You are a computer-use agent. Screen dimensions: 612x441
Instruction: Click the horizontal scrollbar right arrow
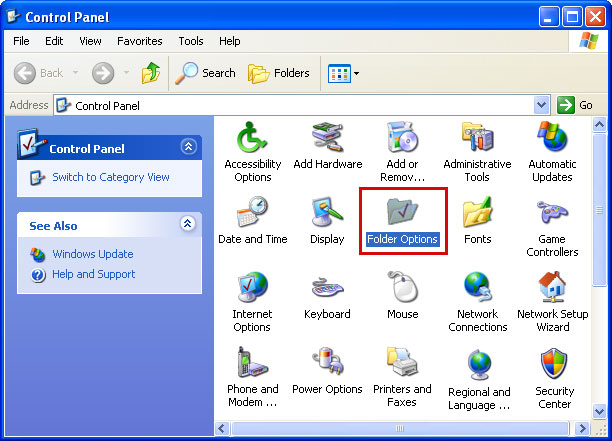coord(582,429)
